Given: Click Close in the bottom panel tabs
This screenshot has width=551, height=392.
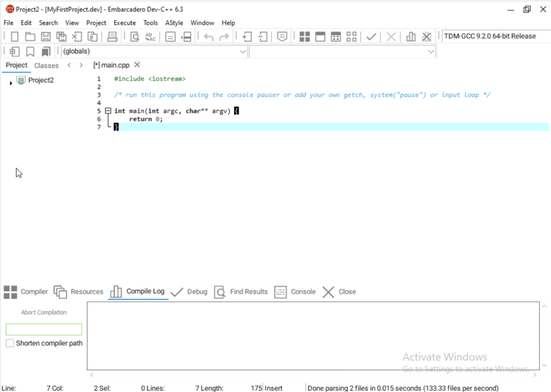Looking at the screenshot, I should coord(339,291).
